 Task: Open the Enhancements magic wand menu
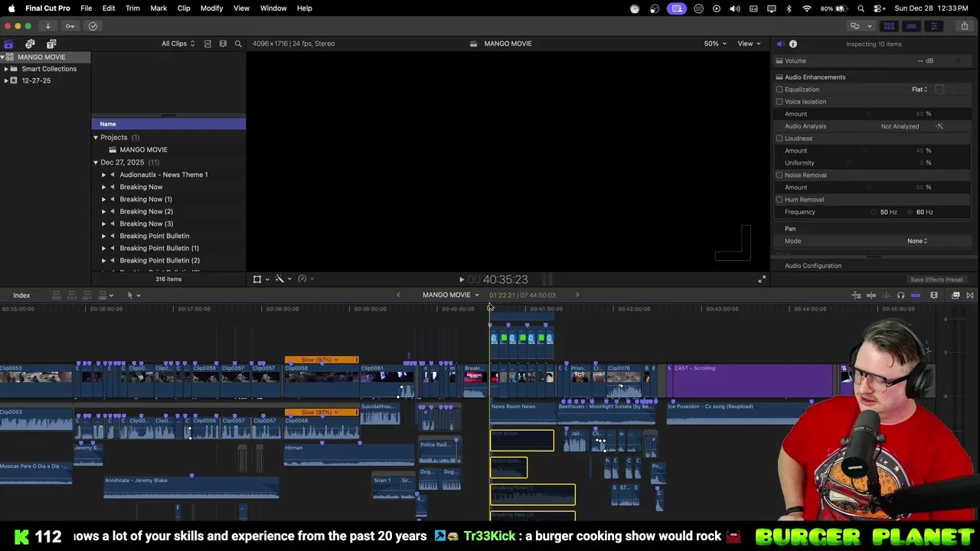[279, 279]
